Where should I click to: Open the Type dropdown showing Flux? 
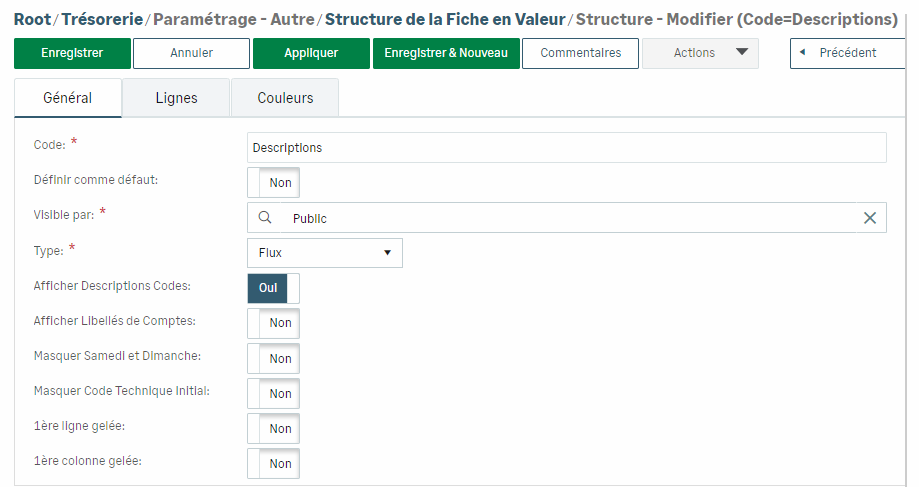(324, 253)
